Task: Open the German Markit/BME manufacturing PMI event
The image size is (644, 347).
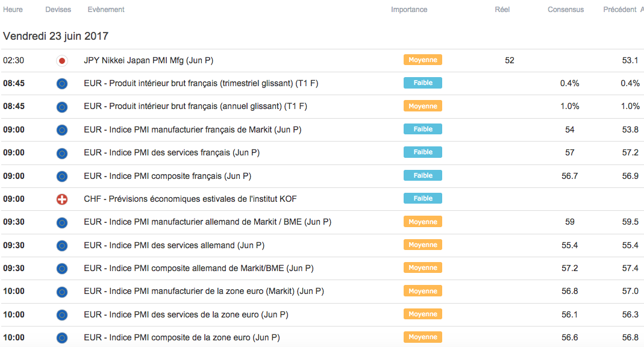Action: (x=207, y=222)
